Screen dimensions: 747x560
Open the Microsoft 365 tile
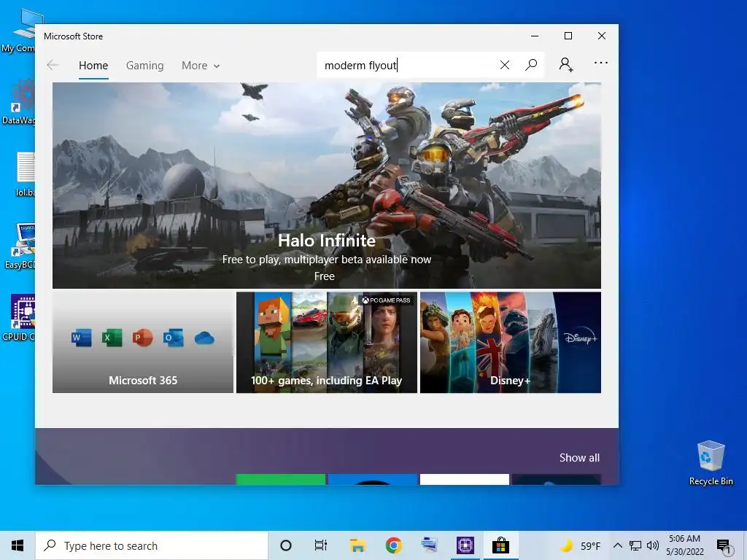[143, 343]
